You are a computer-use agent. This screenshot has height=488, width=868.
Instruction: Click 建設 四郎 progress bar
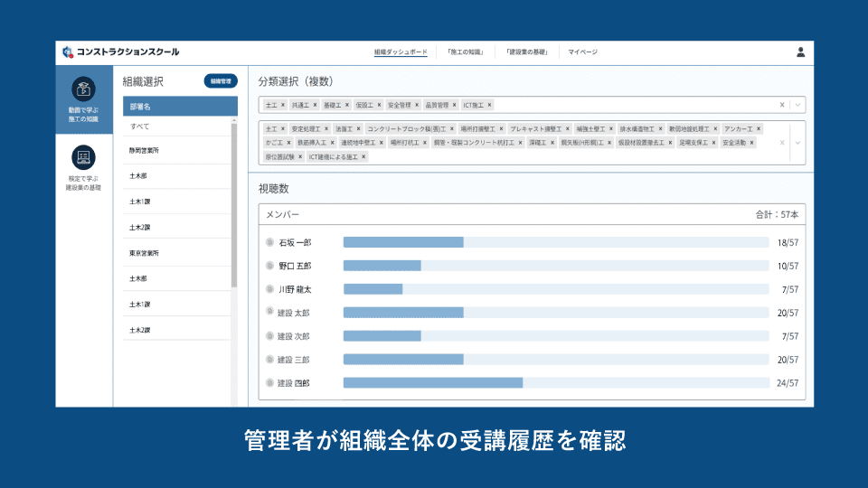[x=556, y=382]
